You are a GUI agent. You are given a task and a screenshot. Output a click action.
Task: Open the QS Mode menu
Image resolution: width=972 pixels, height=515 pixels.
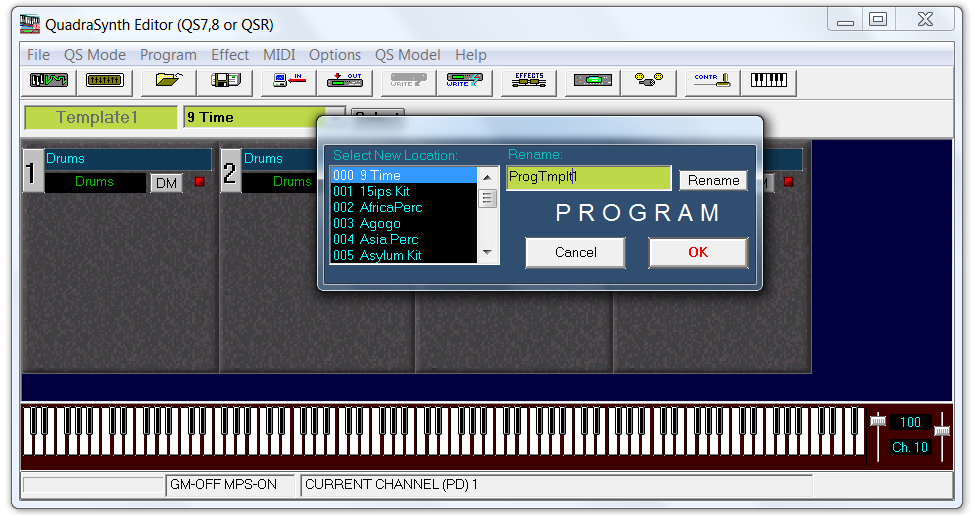[95, 55]
